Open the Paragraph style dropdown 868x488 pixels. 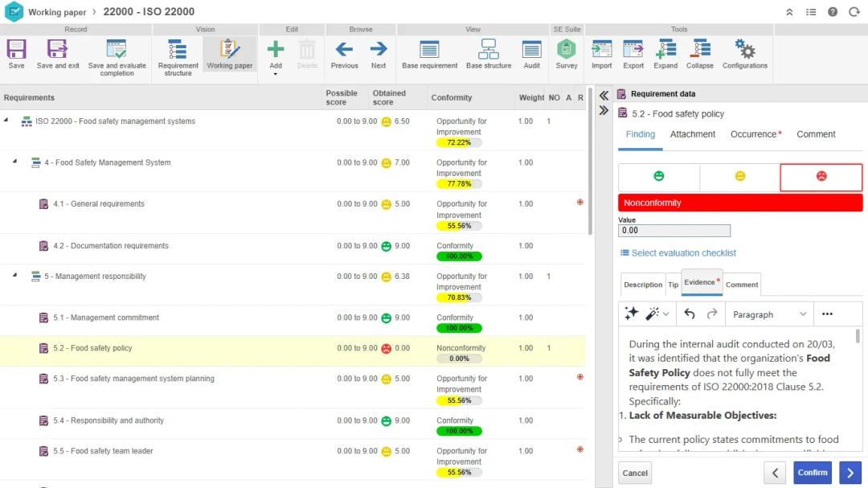pos(768,314)
